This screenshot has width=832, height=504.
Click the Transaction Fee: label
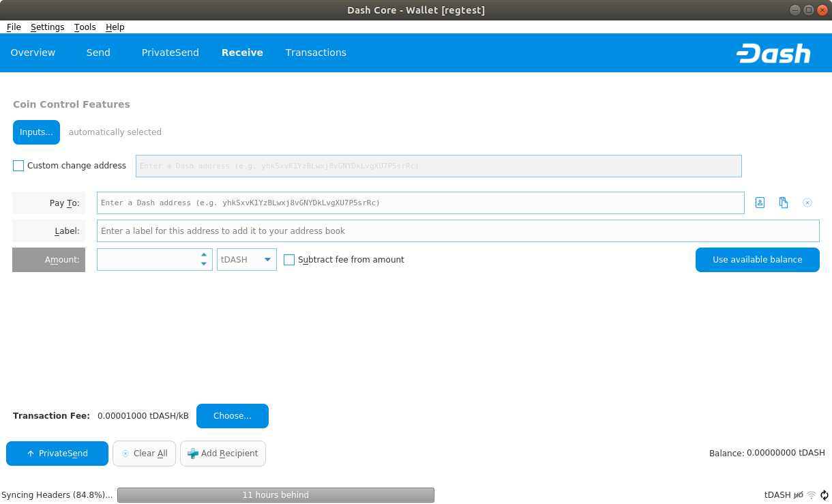coord(51,416)
